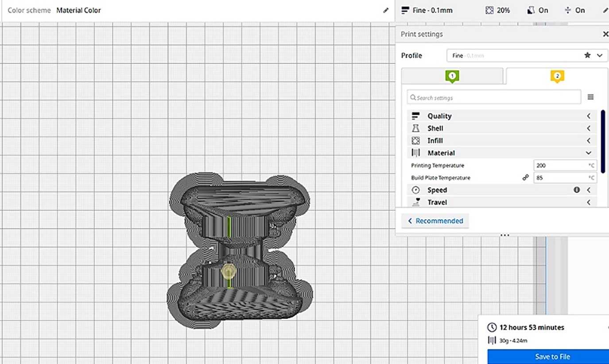Screen dimensions: 609x364
Task: Open the Color scheme Material Color dropdown
Action: pyautogui.click(x=198, y=10)
